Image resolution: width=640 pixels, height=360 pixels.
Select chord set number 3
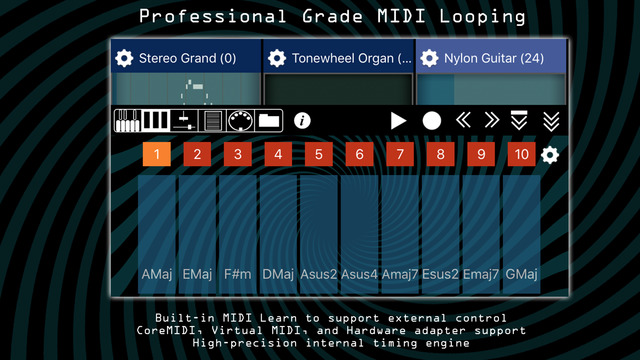238,154
